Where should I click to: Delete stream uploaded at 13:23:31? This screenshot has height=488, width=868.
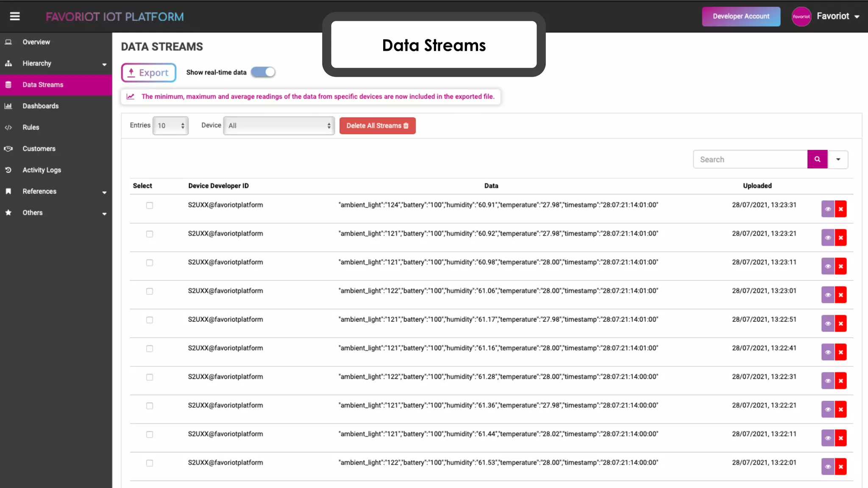pyautogui.click(x=841, y=209)
